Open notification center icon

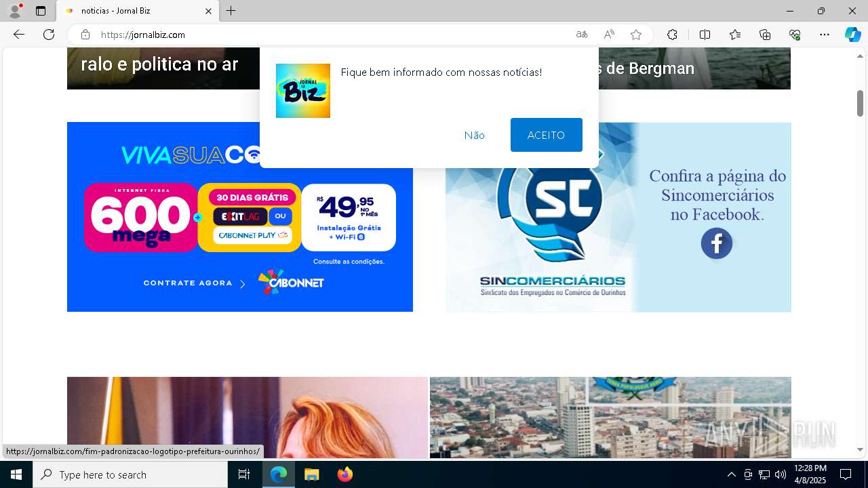click(846, 474)
